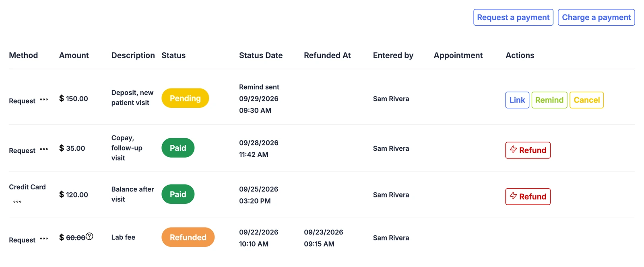Click Sam Rivera in the Lab fee row
Image resolution: width=644 pixels, height=267 pixels.
click(x=391, y=238)
